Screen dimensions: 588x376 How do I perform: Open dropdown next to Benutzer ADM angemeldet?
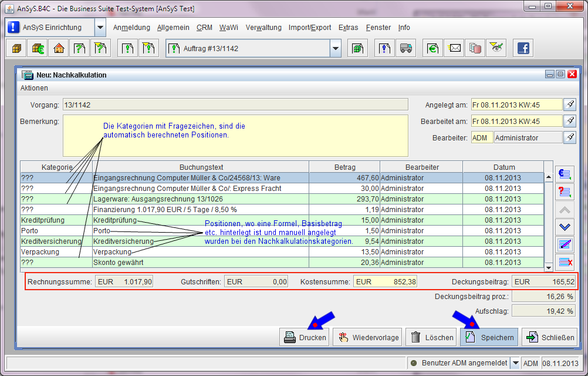(x=515, y=363)
